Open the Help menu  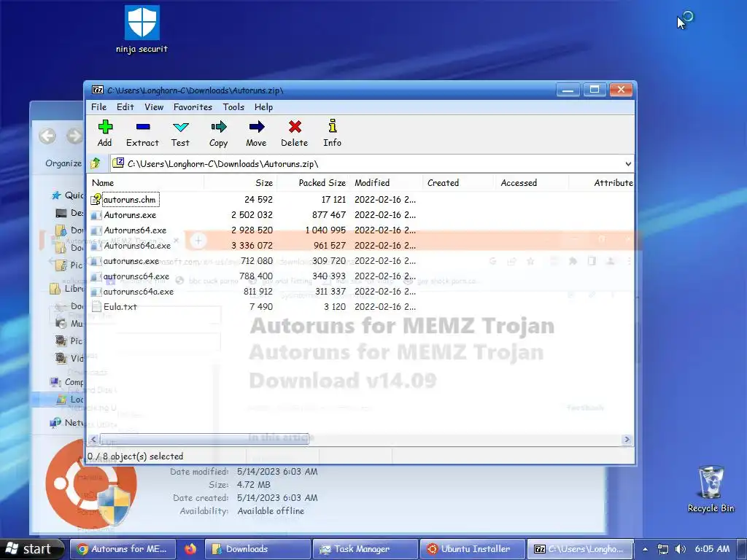(263, 107)
